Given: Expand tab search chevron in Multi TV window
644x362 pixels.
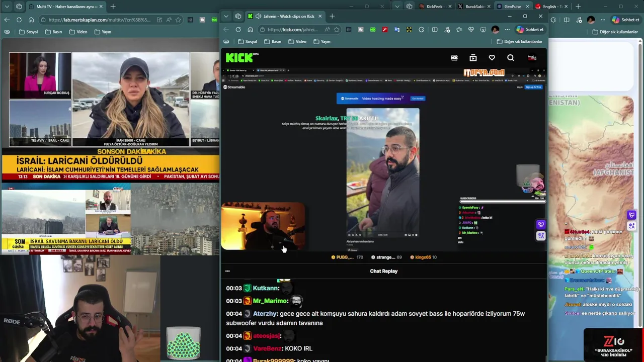Looking at the screenshot, I should (7, 7).
